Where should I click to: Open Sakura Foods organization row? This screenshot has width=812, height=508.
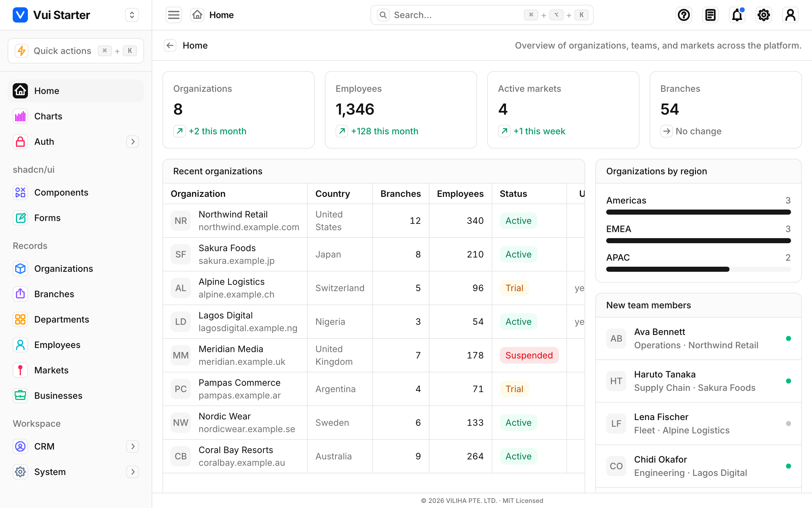pyautogui.click(x=373, y=254)
